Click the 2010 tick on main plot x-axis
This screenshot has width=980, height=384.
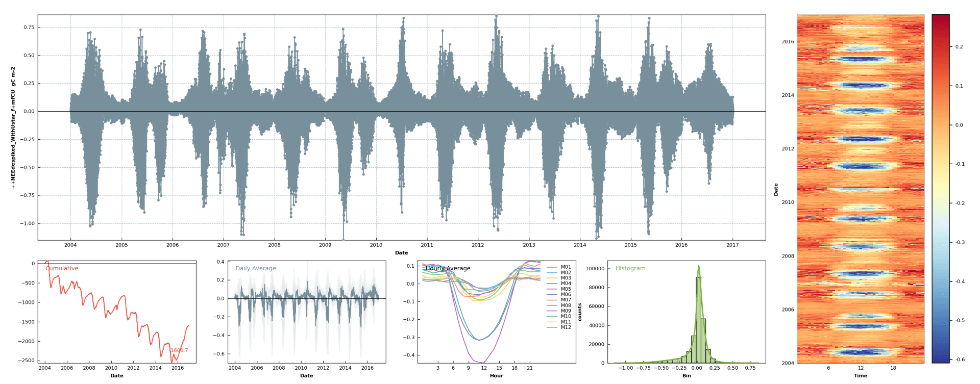point(376,245)
